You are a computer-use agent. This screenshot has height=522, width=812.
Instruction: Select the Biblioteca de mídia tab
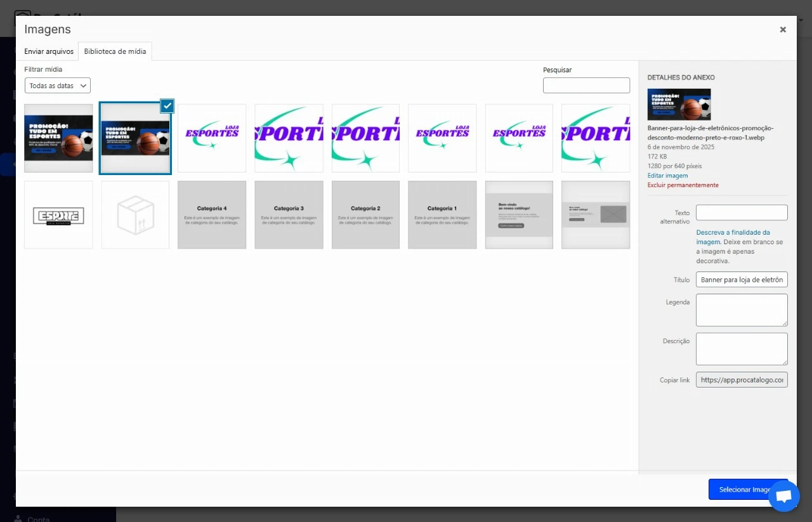[115, 51]
